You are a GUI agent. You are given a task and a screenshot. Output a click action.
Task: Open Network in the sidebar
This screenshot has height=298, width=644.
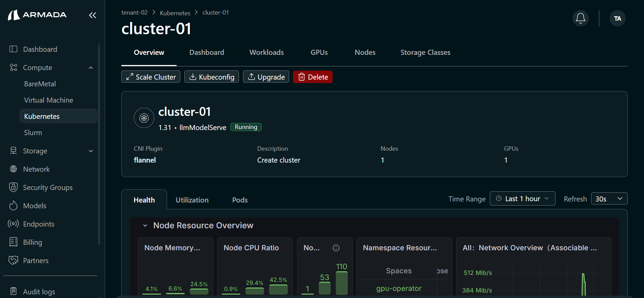[x=36, y=169]
